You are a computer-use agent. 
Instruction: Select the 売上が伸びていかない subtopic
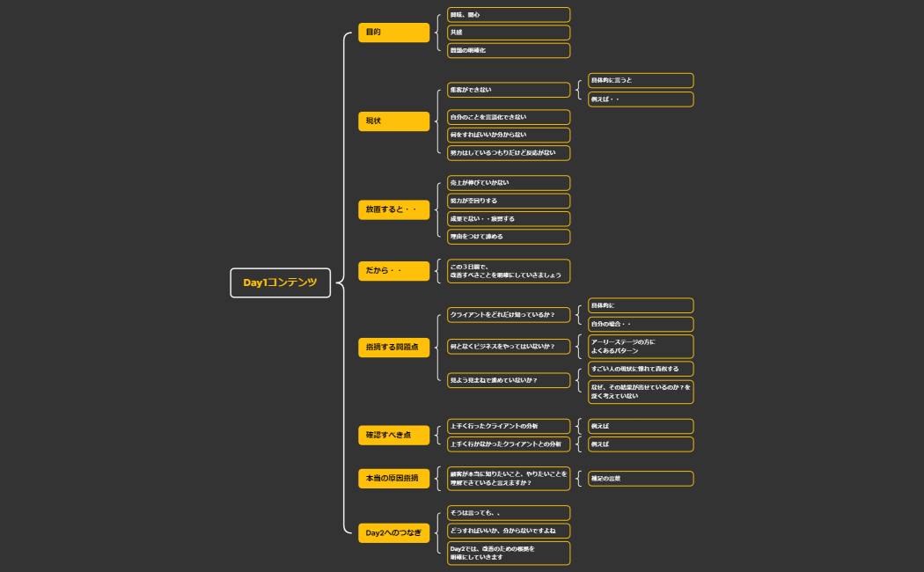(508, 183)
